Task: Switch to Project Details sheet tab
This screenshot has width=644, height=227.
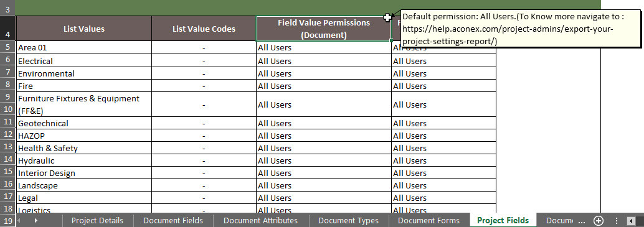Action: coord(97,220)
